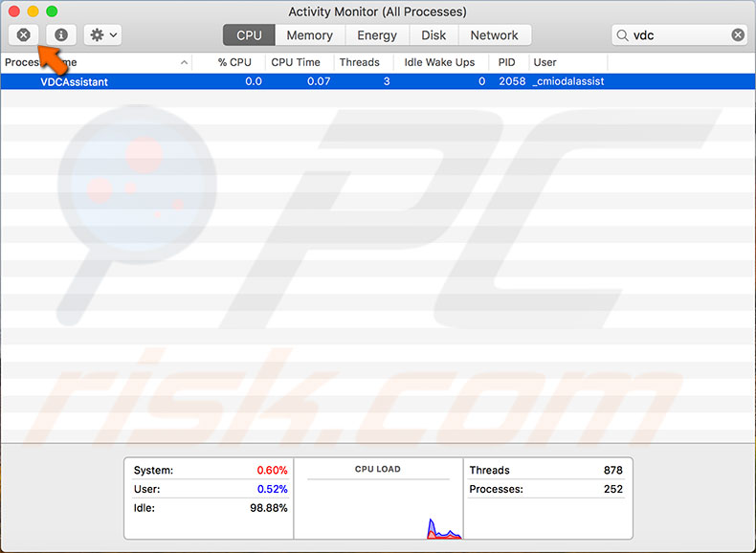Click the Processes count 252
This screenshot has width=756, height=553.
(x=613, y=489)
